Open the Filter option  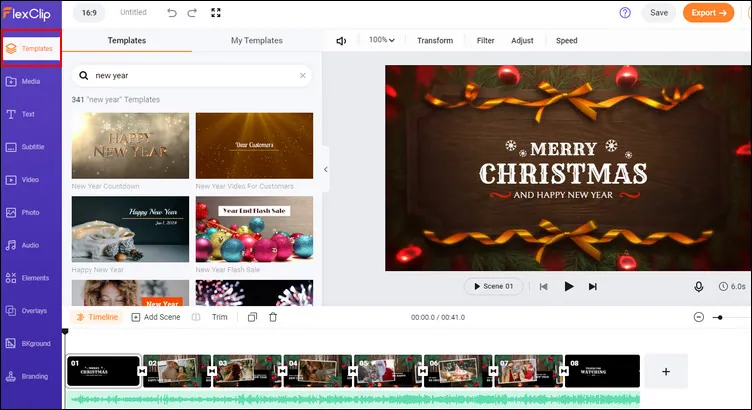[x=485, y=41]
